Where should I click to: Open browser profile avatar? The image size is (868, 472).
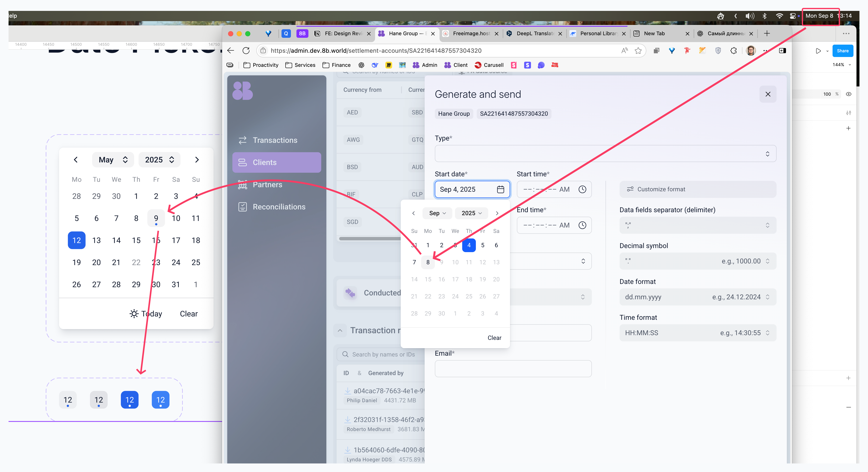click(x=751, y=51)
